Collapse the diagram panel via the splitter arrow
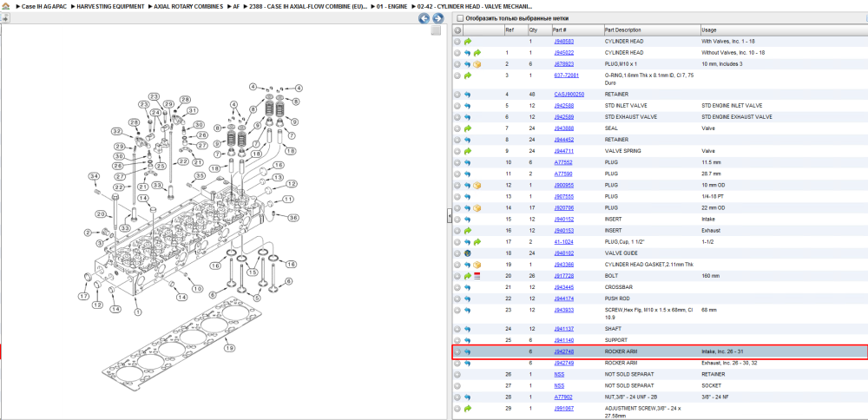Screen dimensions: 868x420 450,218
